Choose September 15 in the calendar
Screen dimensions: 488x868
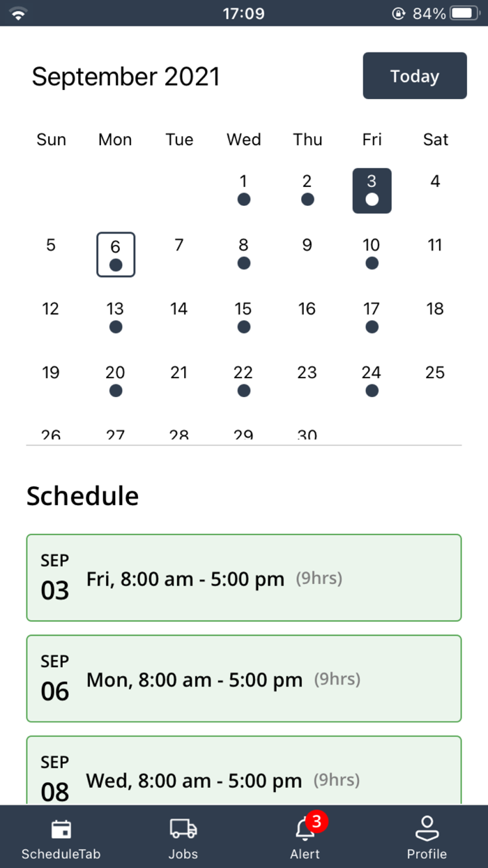(243, 317)
